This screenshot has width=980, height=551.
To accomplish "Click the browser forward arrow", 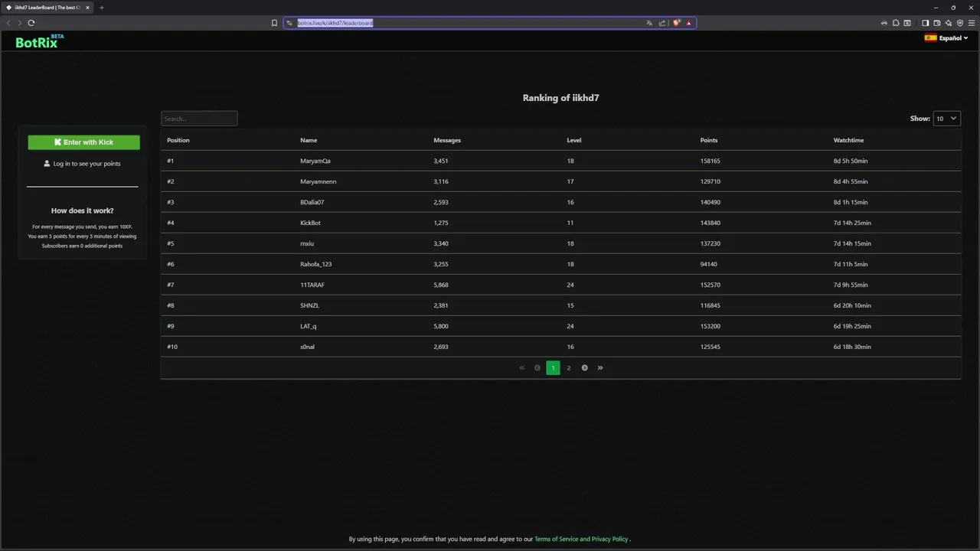I will [19, 23].
